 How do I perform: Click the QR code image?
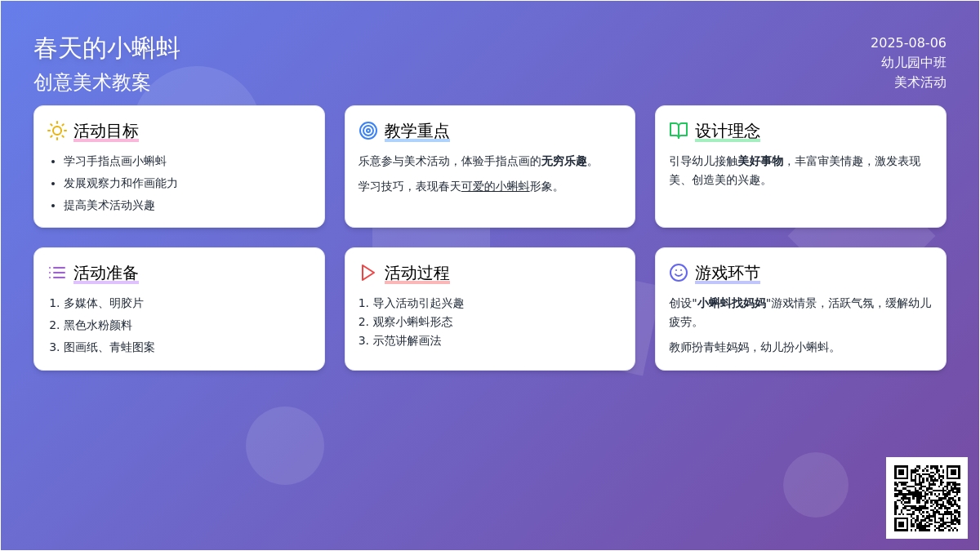(927, 498)
